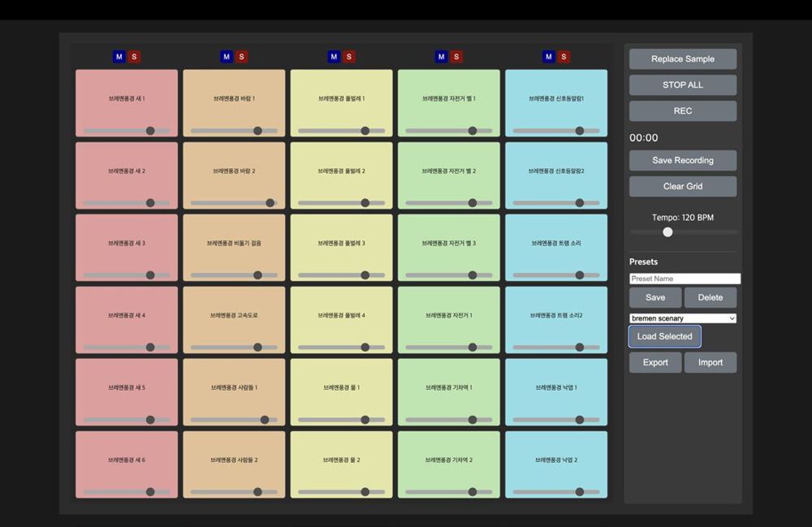Click the Load Selected button
The height and width of the screenshot is (527, 812).
(x=665, y=336)
